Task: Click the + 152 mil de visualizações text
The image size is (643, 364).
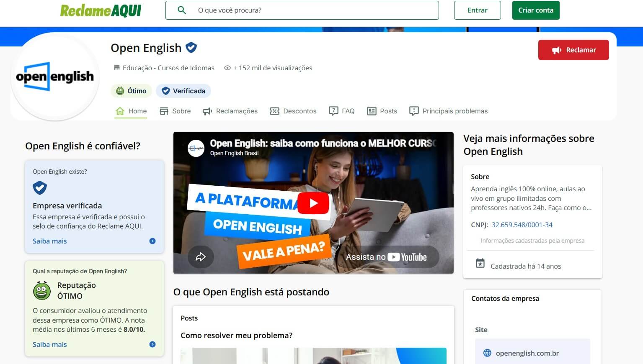Action: pyautogui.click(x=273, y=68)
